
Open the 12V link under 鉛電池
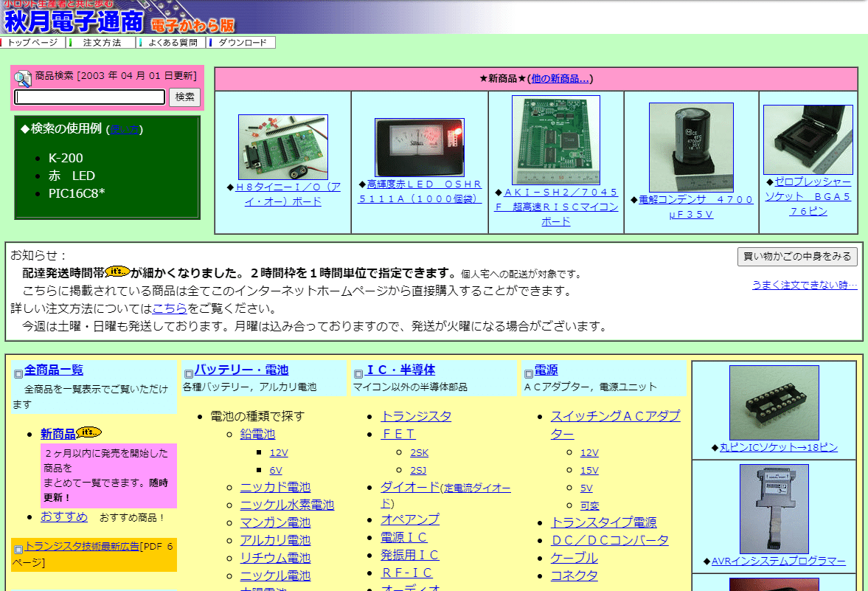click(x=279, y=453)
